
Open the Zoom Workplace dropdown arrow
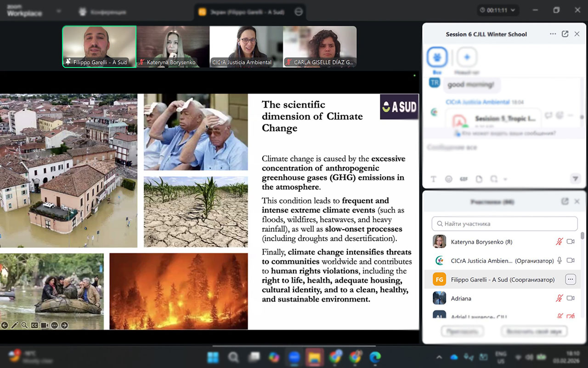click(59, 11)
